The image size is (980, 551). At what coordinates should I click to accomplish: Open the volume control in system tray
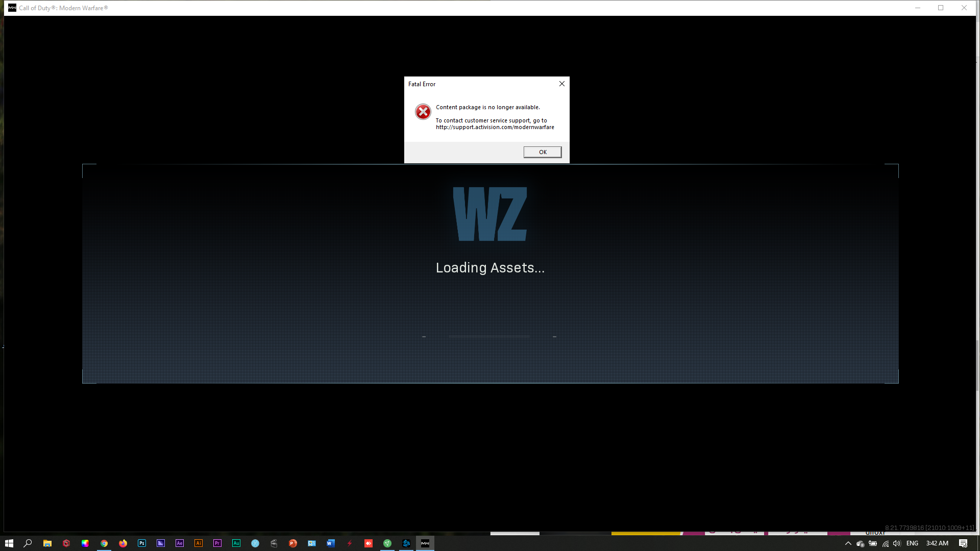point(897,543)
